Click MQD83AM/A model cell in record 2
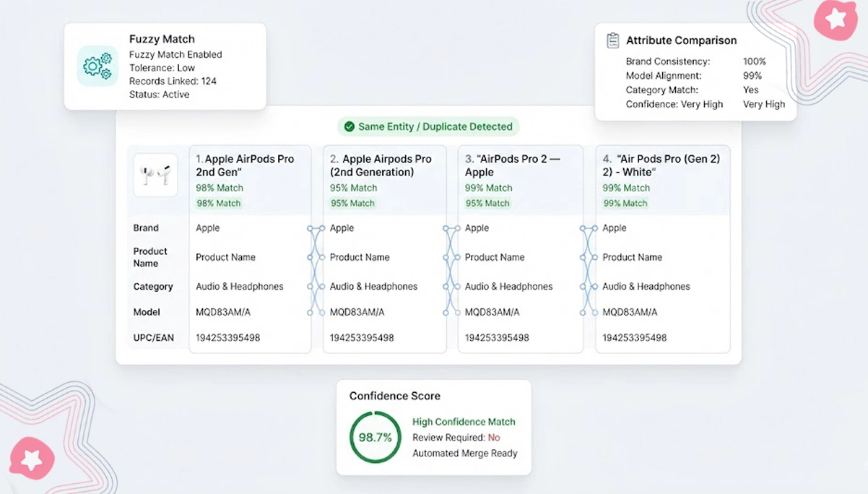868x494 pixels. pos(357,312)
